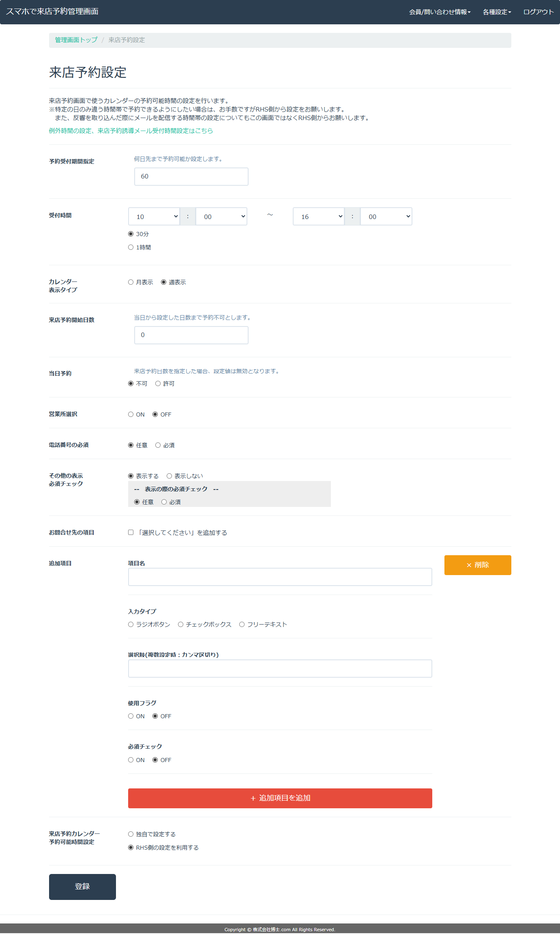Image resolution: width=560 pixels, height=934 pixels.
Task: Open the 例外時間の設定 link
Action: (x=131, y=131)
